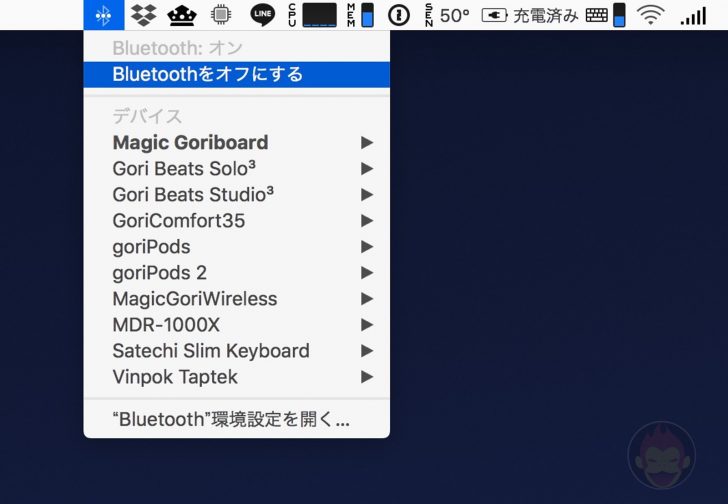Select goriPods device entry
This screenshot has width=728, height=504.
coord(237,246)
